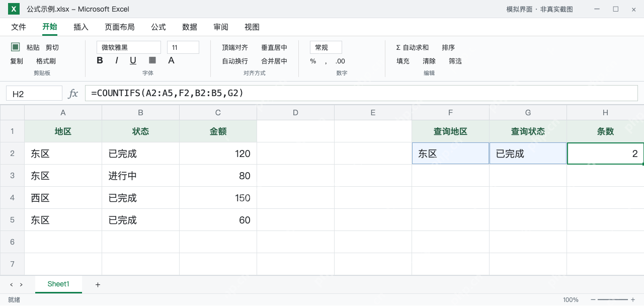Toggle 自动换行 wrap text

[235, 61]
